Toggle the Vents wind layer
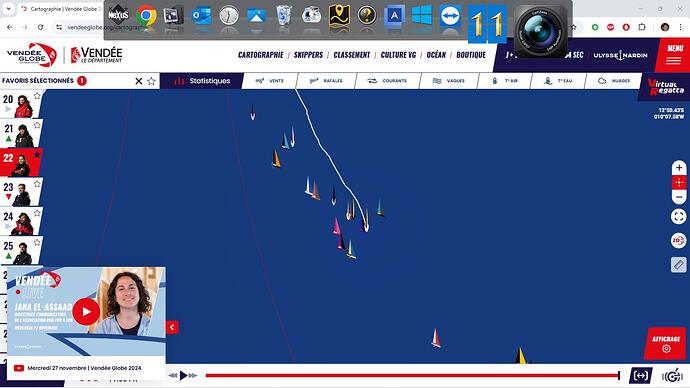690x388 pixels. pos(270,81)
